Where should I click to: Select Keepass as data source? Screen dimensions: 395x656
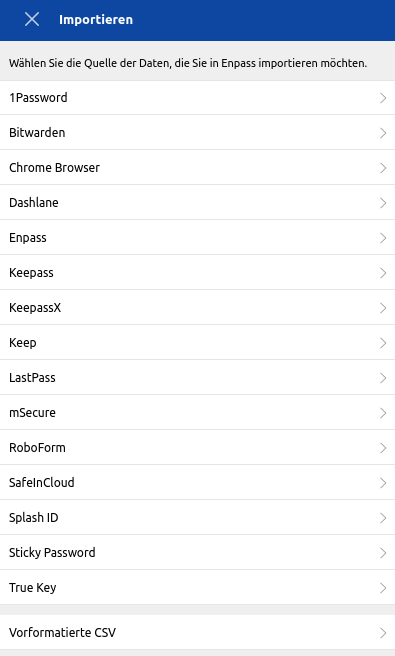[198, 273]
